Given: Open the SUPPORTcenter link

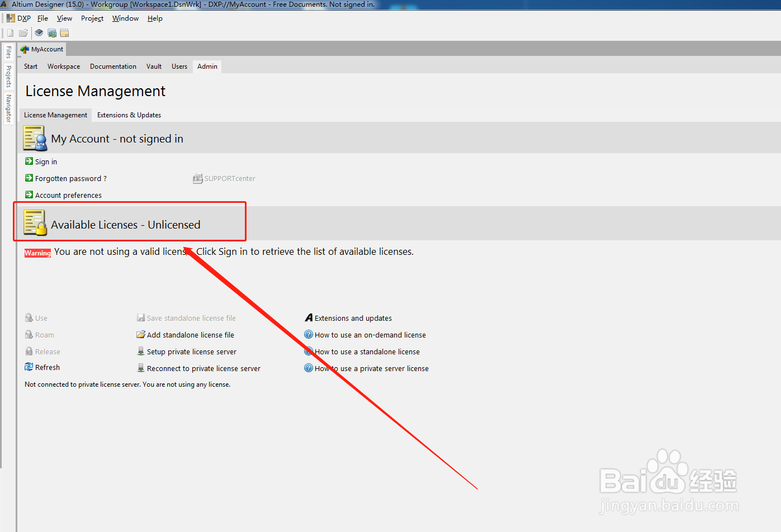Looking at the screenshot, I should (x=230, y=179).
